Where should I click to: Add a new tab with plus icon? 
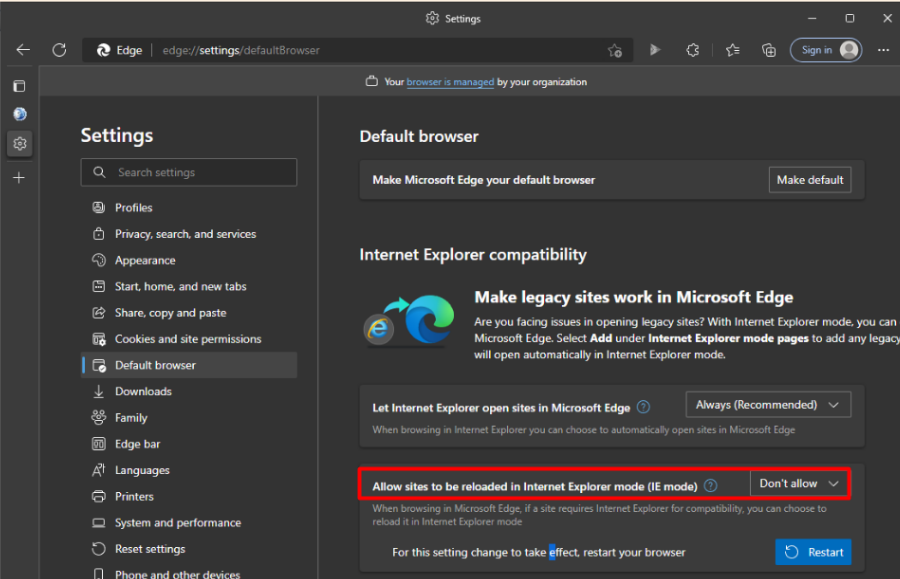[19, 177]
